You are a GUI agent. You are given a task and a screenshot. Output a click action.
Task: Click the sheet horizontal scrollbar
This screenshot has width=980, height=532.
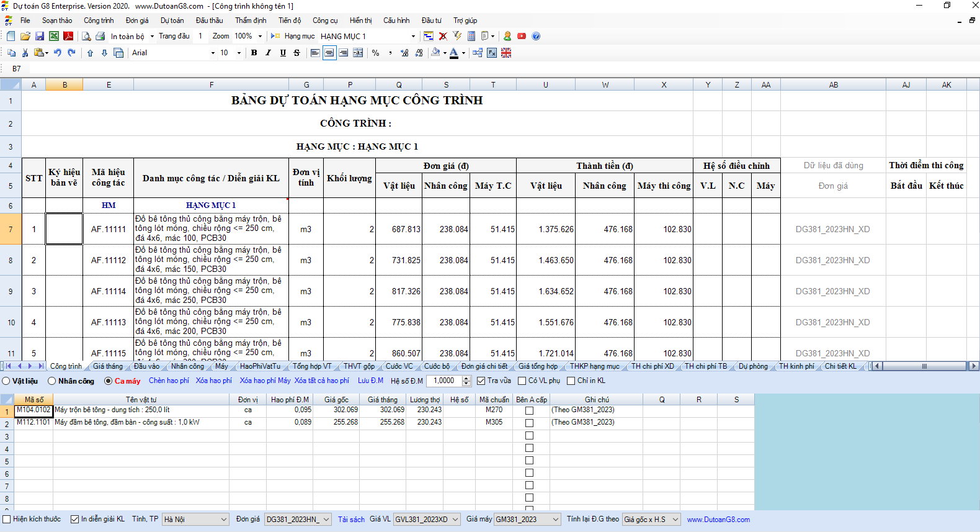(924, 366)
